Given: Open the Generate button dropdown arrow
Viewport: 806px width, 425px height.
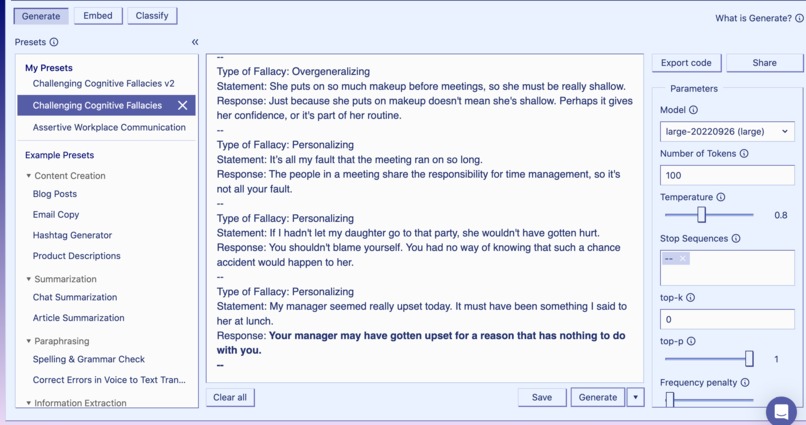Looking at the screenshot, I should pyautogui.click(x=635, y=397).
